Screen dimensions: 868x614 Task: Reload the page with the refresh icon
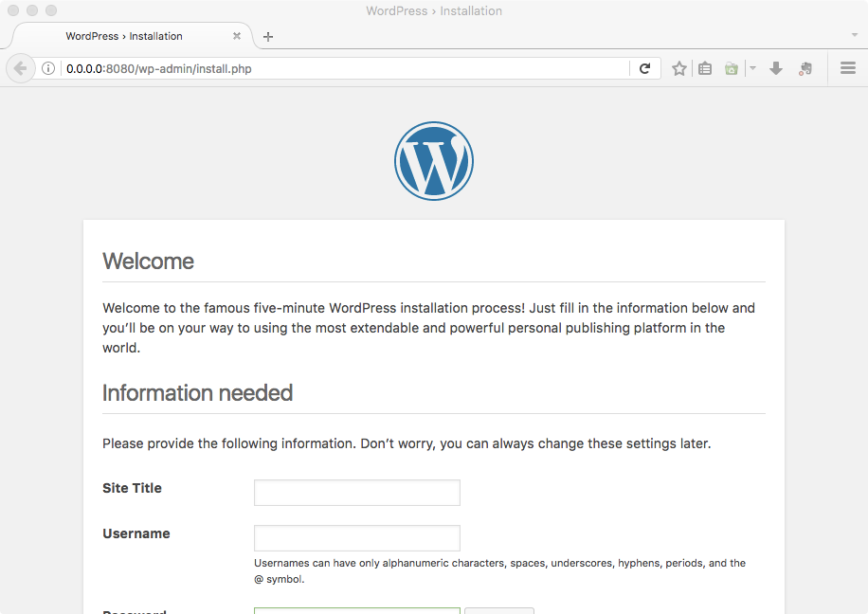click(x=644, y=68)
